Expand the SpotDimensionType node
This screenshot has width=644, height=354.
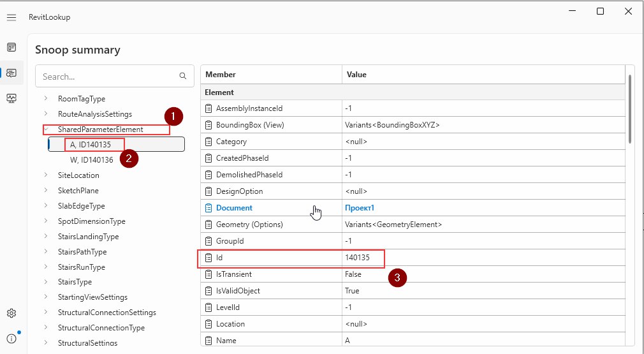click(x=46, y=221)
